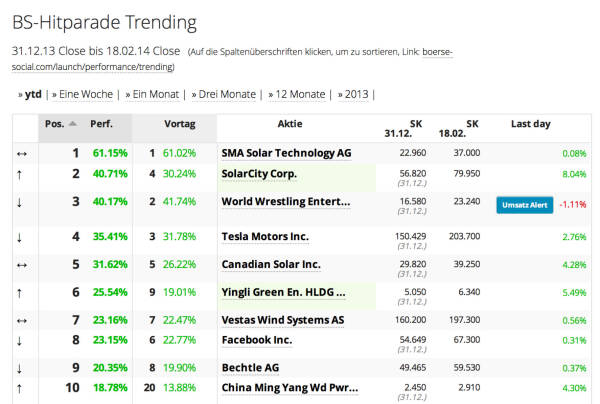This screenshot has height=404, width=600.
Task: Select the 12 Monate period tab
Action: [300, 94]
